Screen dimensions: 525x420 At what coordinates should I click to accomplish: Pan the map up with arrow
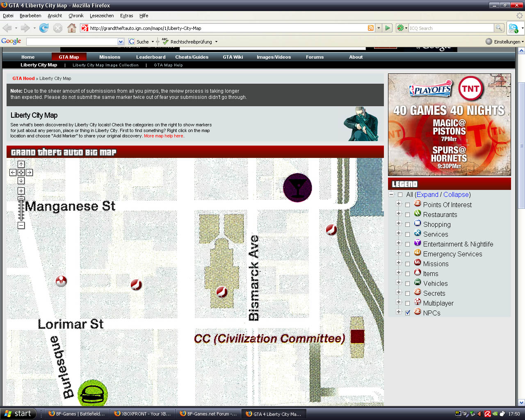point(21,164)
